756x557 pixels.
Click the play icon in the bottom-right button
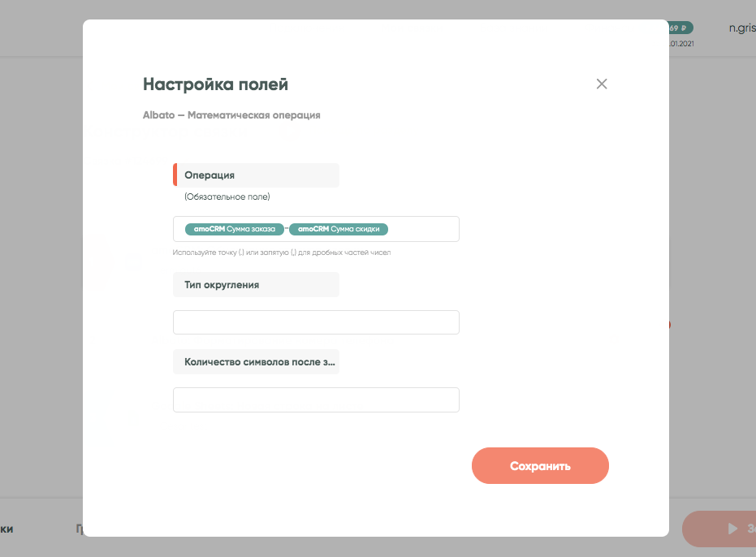(733, 529)
